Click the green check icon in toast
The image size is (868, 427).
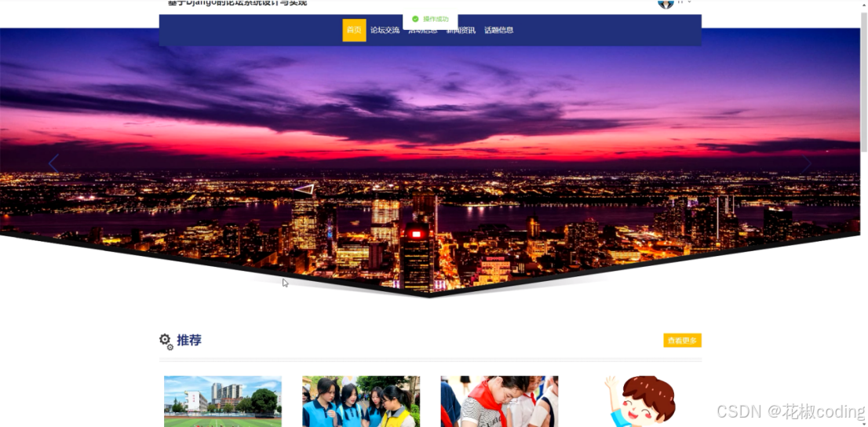point(415,19)
